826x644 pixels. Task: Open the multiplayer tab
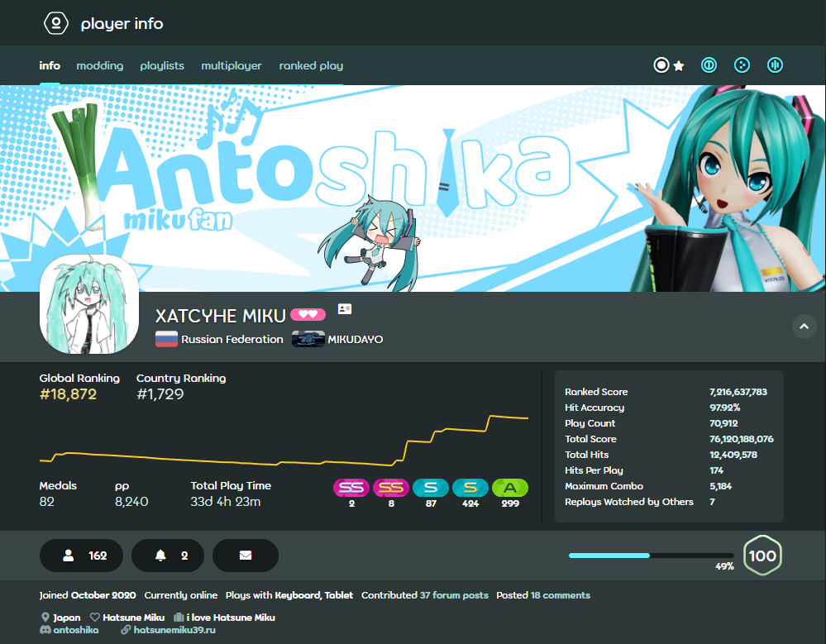tap(232, 66)
